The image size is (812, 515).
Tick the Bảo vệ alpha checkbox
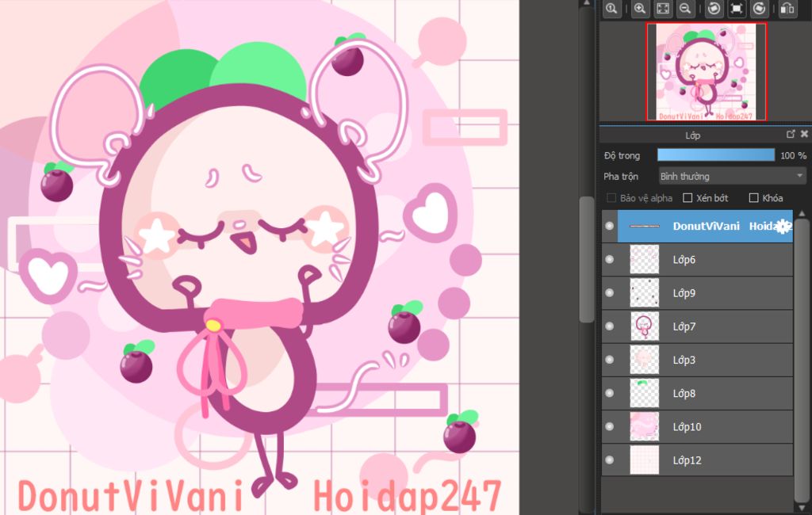click(611, 198)
